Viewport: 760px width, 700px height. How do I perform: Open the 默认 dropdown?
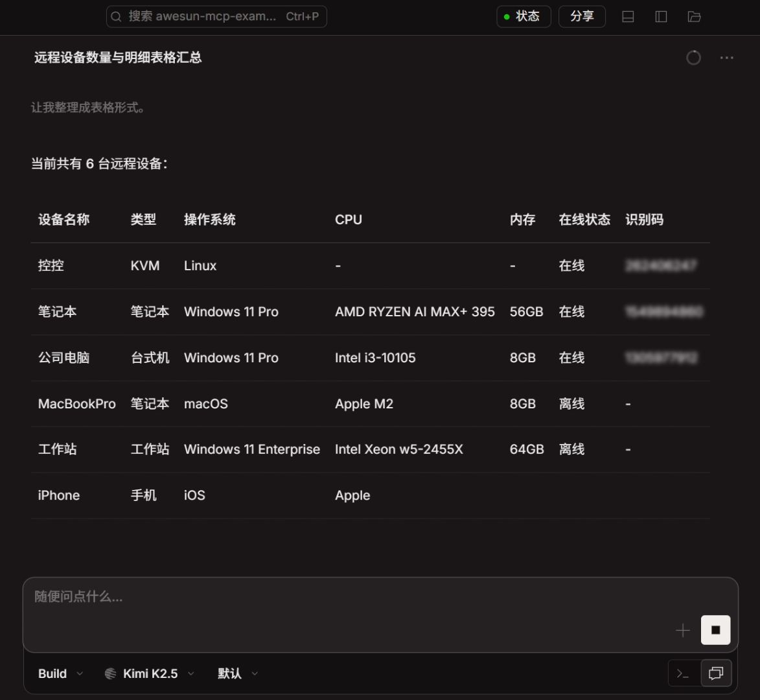click(238, 673)
